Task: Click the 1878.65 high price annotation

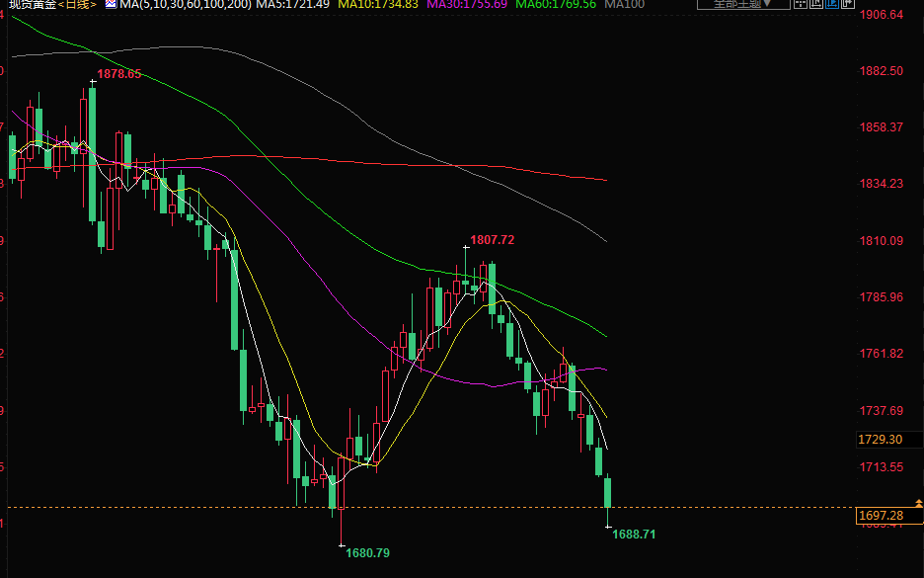Action: tap(118, 74)
